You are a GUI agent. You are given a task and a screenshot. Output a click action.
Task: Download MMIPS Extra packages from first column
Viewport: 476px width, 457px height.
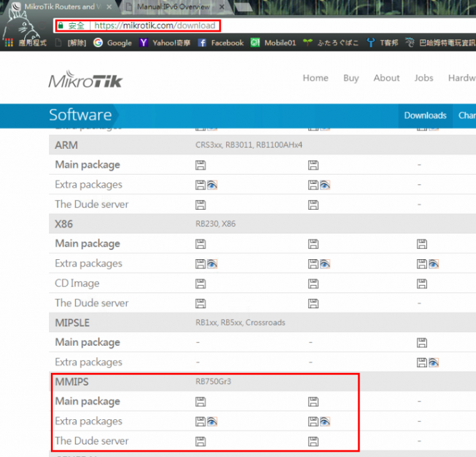[x=200, y=421]
